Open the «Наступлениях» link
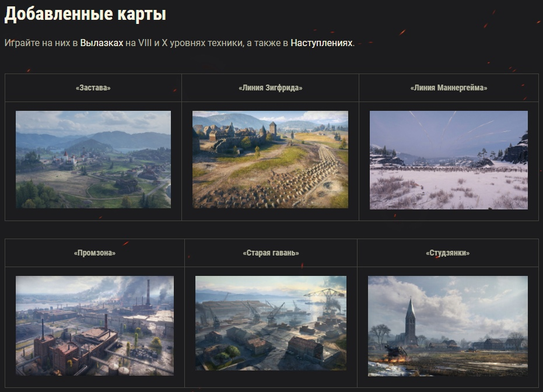This screenshot has width=543, height=392. tap(321, 43)
